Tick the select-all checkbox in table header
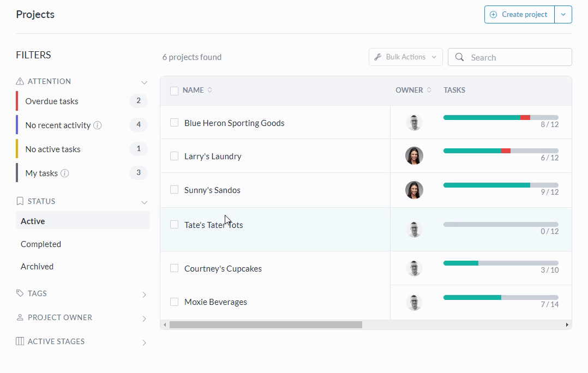The height and width of the screenshot is (373, 588). 175,91
